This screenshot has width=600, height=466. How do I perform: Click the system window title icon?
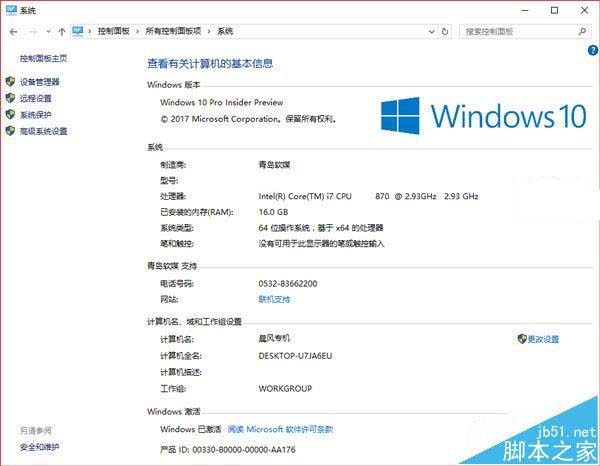tap(11, 10)
